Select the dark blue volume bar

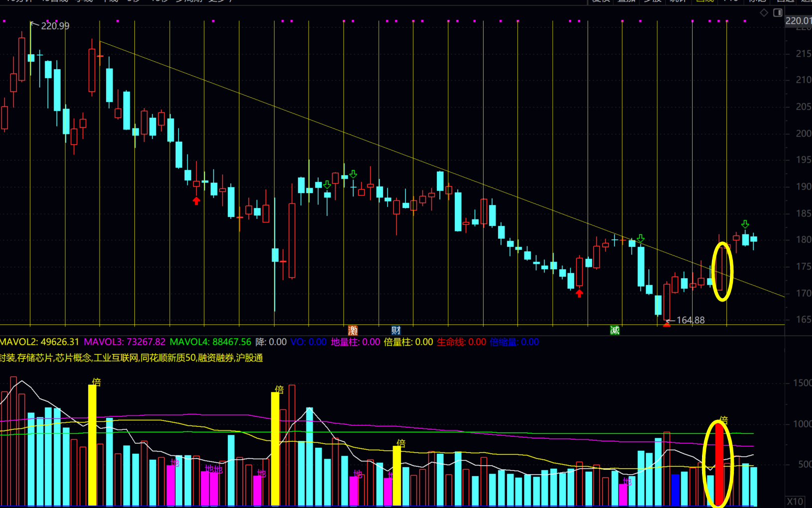coord(675,490)
